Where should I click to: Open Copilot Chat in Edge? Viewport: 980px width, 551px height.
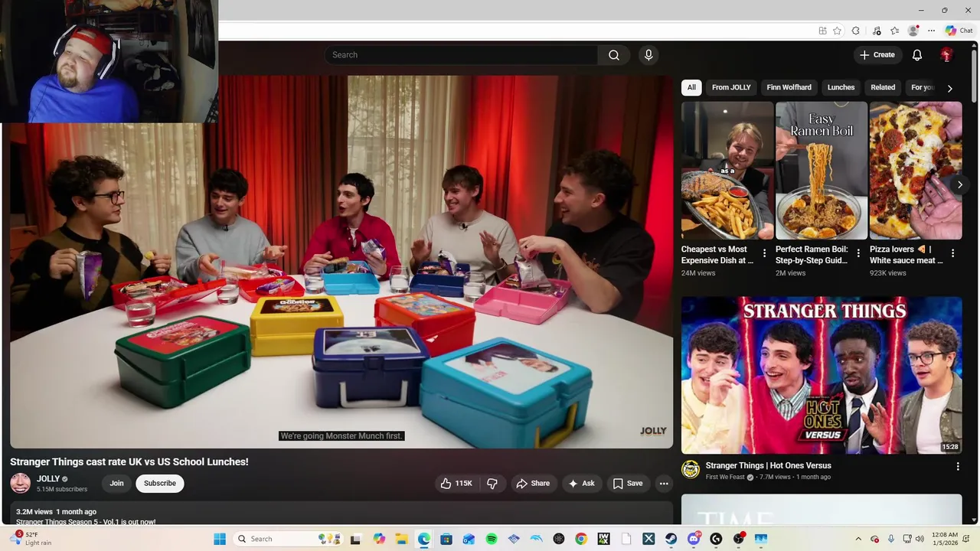959,31
